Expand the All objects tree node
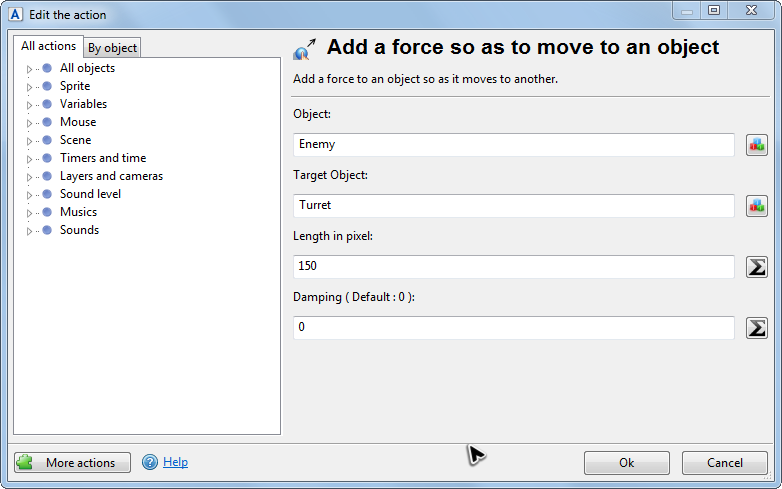782x489 pixels. pyautogui.click(x=29, y=69)
